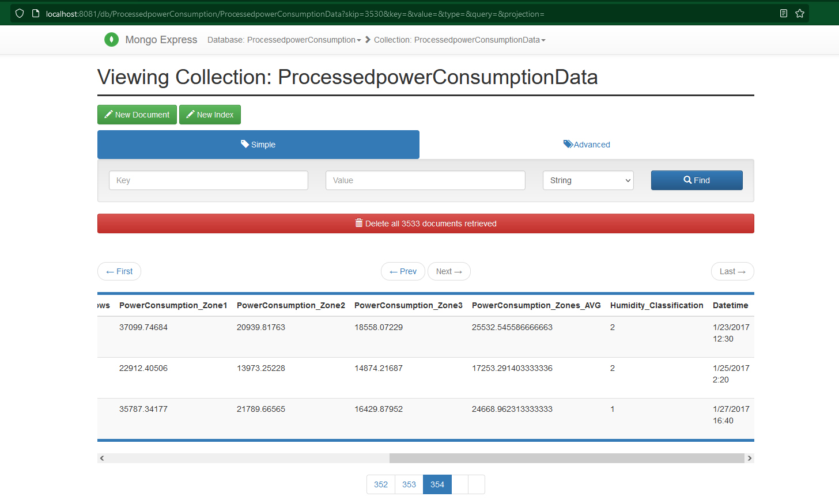Screen dimensions: 839x504
Task: Click the bookmark star in the browser toolbar
Action: point(800,13)
